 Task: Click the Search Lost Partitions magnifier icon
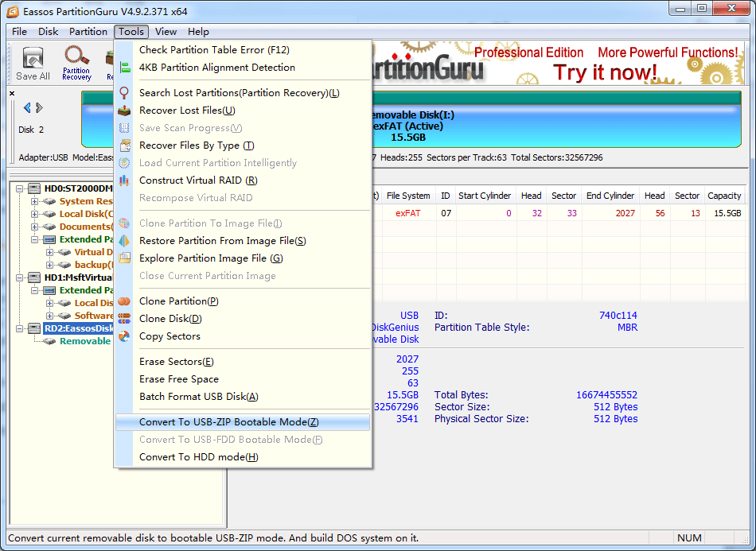(x=124, y=92)
